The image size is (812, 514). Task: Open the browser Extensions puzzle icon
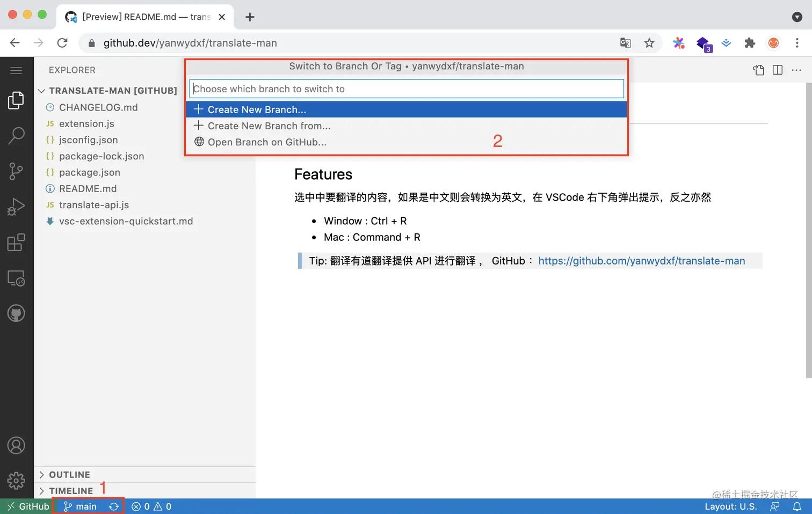[x=750, y=43]
